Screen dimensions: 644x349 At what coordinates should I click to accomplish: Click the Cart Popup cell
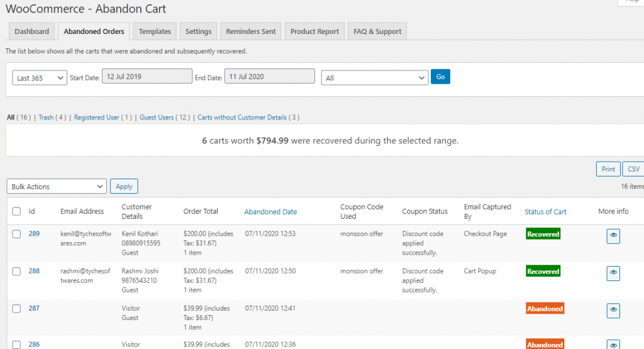click(x=480, y=271)
